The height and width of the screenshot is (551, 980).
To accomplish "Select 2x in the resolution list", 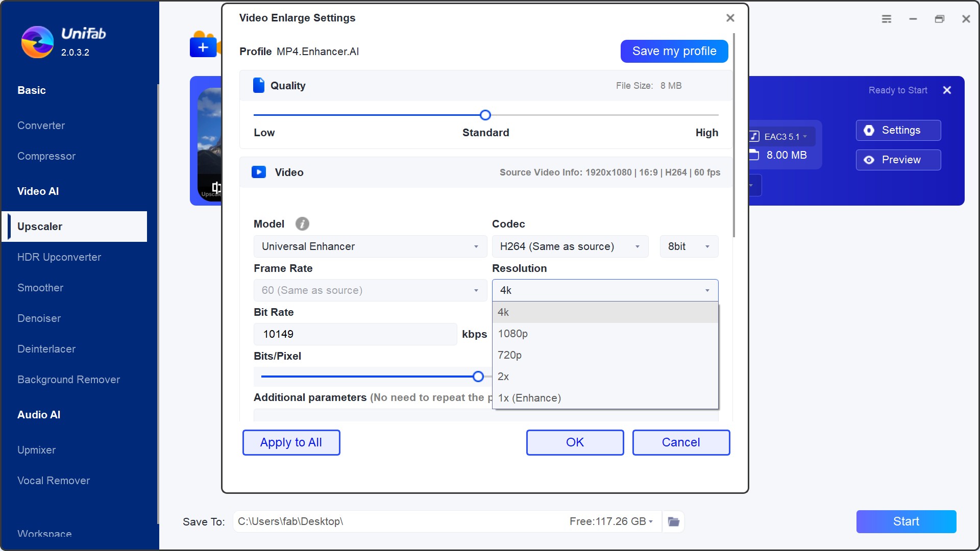I will click(605, 377).
